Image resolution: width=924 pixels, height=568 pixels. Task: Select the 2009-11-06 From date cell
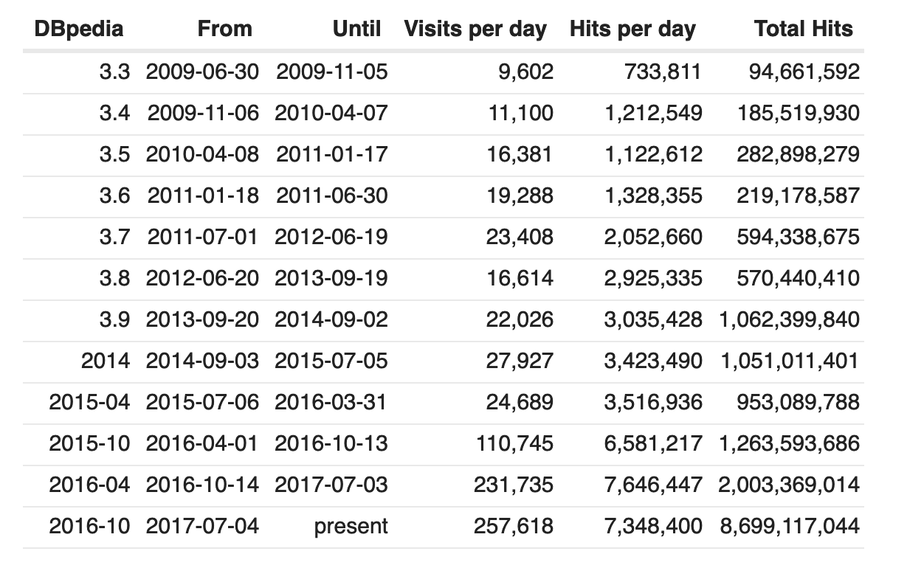[x=203, y=113]
